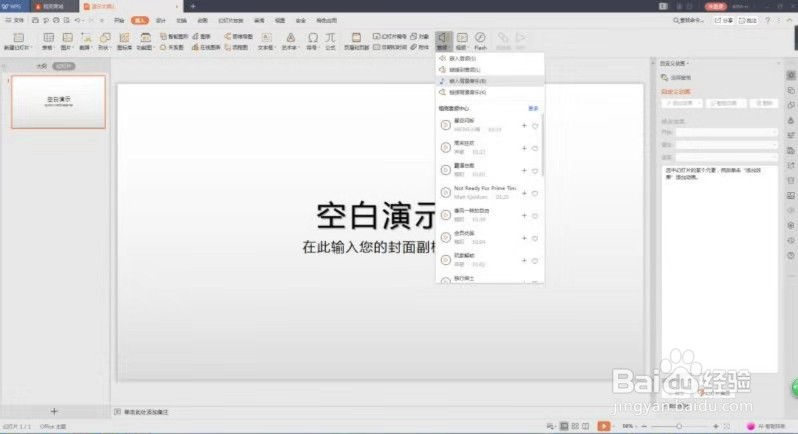Switch to Reading view in status bar
The image size is (798, 434).
click(586, 426)
